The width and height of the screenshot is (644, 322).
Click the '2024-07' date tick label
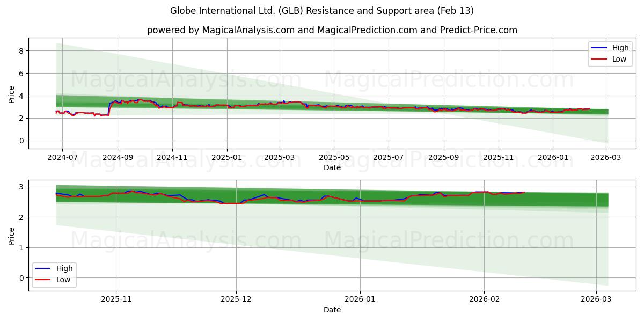(x=62, y=158)
